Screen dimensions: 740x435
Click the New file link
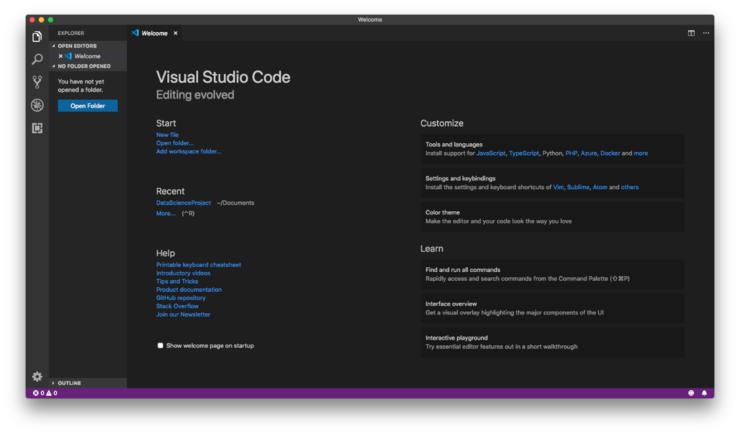pyautogui.click(x=168, y=135)
